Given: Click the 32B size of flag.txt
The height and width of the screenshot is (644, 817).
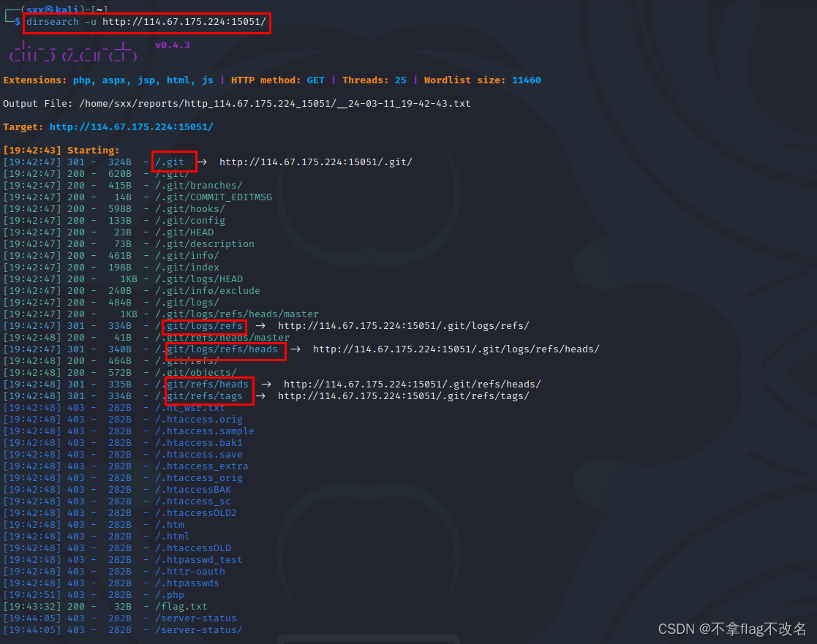Looking at the screenshot, I should pyautogui.click(x=123, y=607).
